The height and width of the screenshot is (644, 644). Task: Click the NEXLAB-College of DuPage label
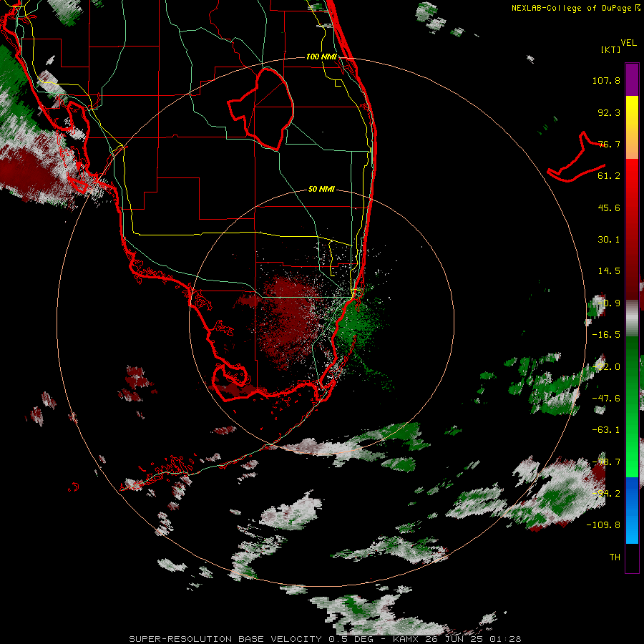(575, 8)
